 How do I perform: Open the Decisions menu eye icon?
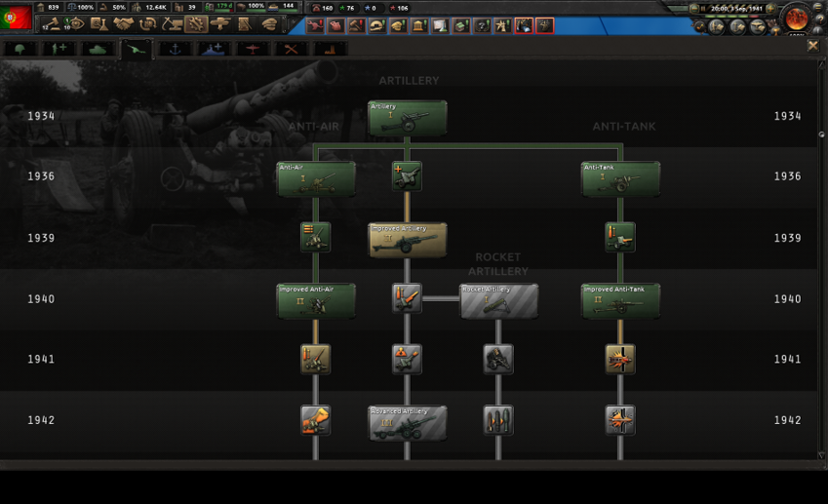(x=77, y=24)
